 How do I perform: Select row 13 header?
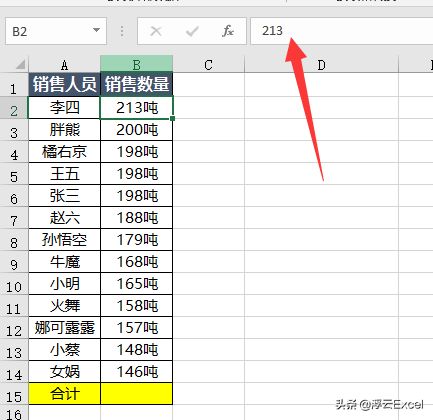coord(14,350)
